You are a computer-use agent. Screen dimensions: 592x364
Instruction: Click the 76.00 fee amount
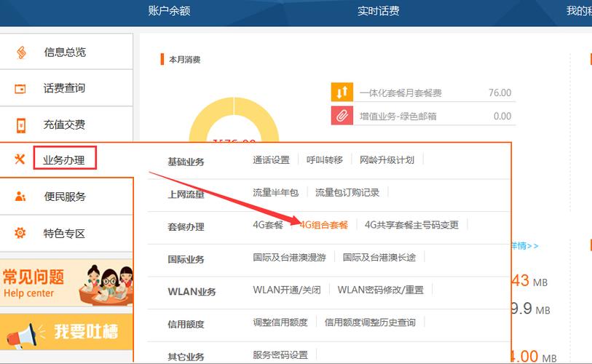click(x=500, y=92)
